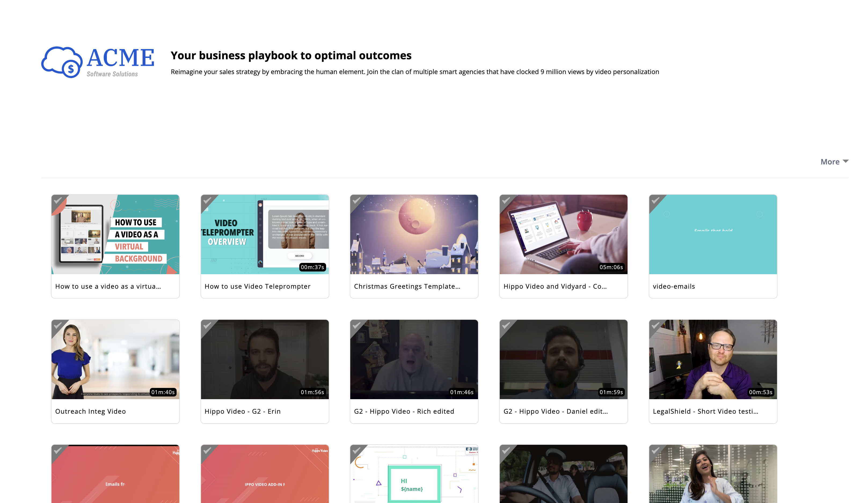The height and width of the screenshot is (503, 868).
Task: Click heading 'Your business playbook to optimal outcomes'
Action: [x=291, y=56]
